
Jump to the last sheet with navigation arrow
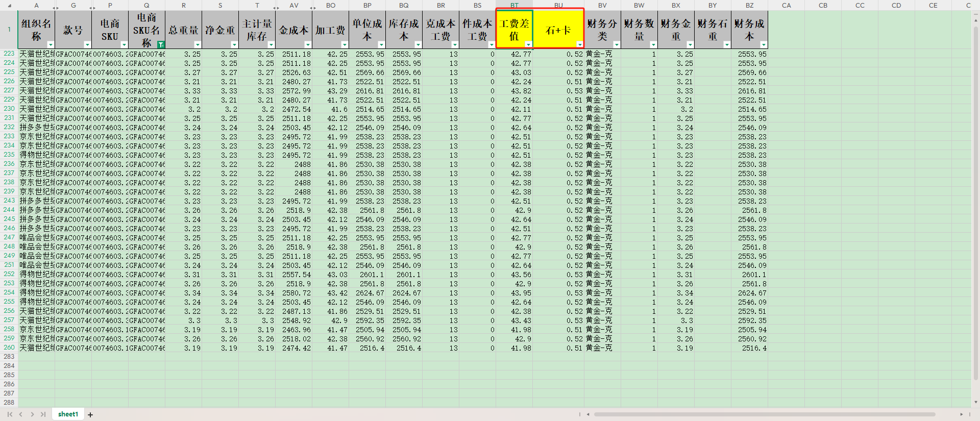click(x=43, y=414)
